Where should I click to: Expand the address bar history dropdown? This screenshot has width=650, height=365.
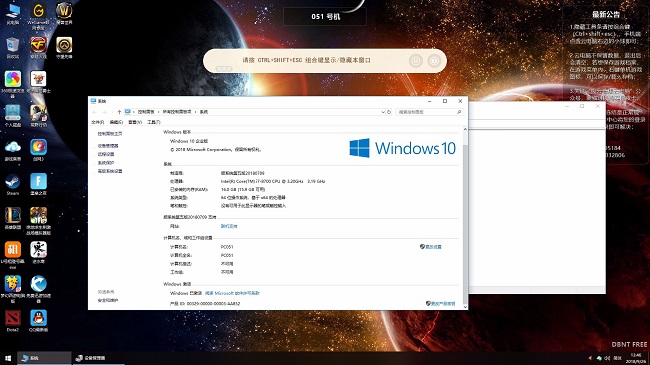click(383, 112)
